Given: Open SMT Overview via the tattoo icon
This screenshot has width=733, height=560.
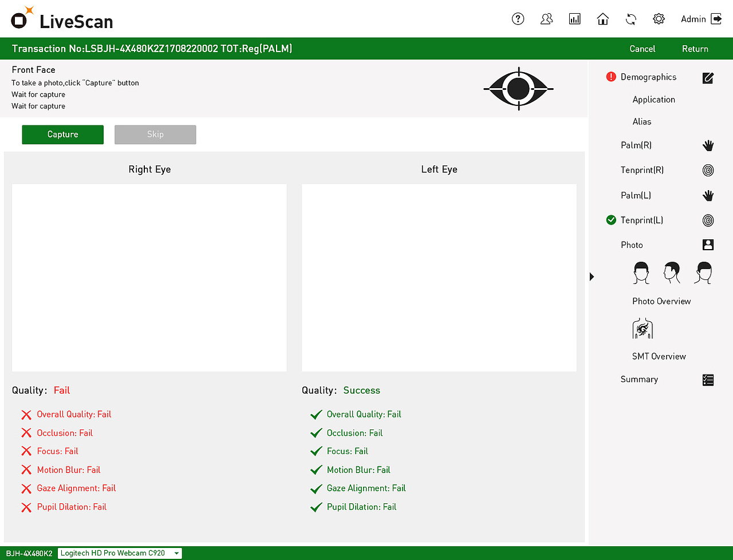Looking at the screenshot, I should click(x=643, y=328).
